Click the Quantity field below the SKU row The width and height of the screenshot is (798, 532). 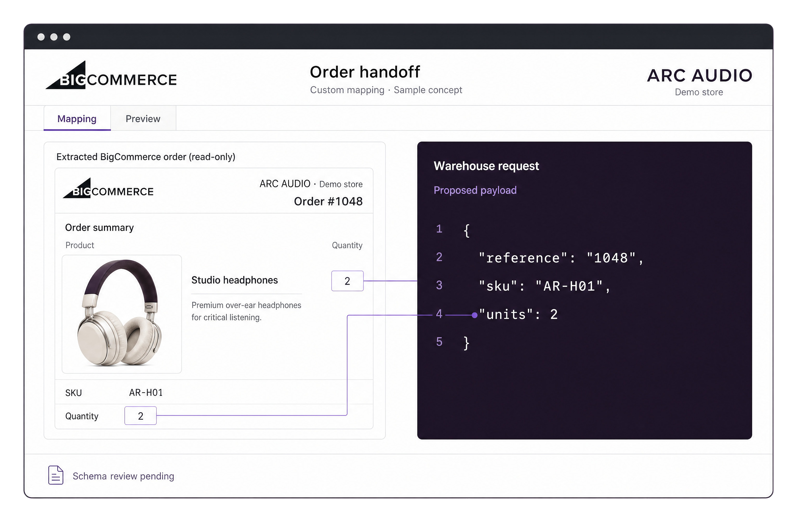(141, 416)
